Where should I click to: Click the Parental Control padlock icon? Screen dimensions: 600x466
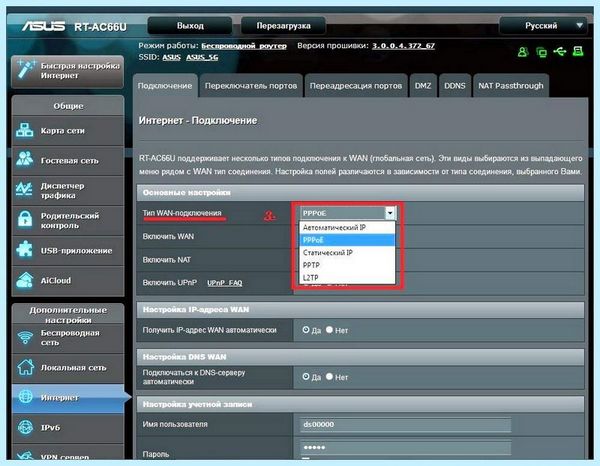(24, 220)
